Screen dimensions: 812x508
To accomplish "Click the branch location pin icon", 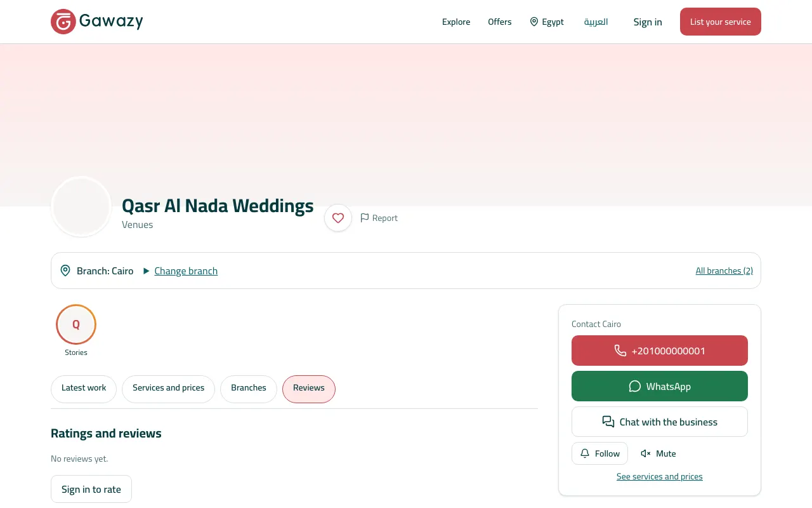I will point(65,271).
